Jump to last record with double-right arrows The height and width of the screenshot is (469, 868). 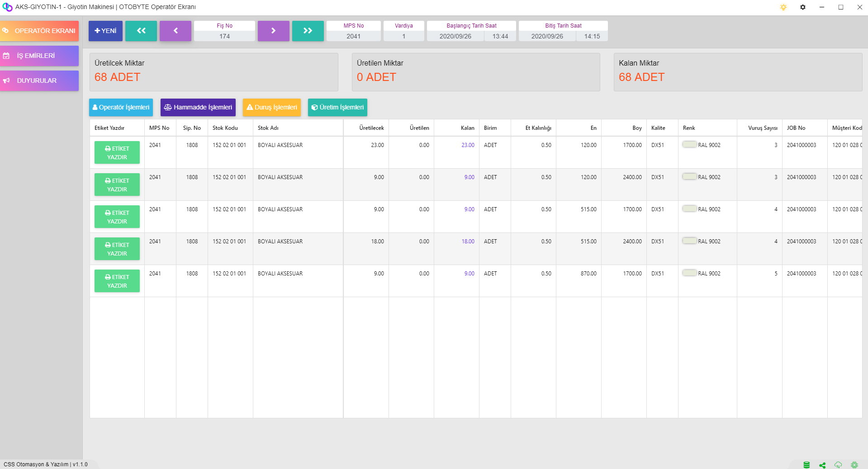pyautogui.click(x=308, y=31)
